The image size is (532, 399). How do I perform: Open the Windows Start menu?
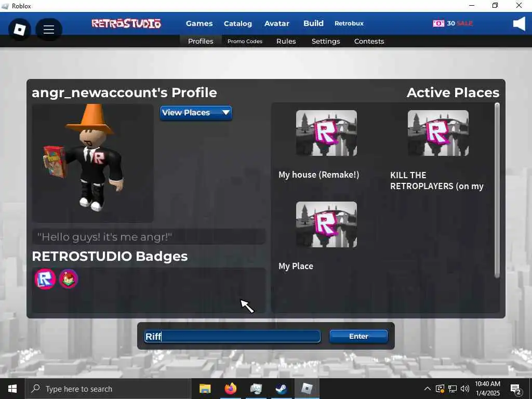[x=12, y=389]
